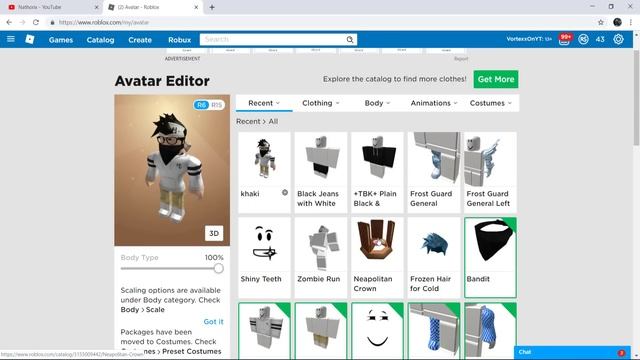Click the khaki costume settings gear
640x360 pixels.
coord(285,193)
